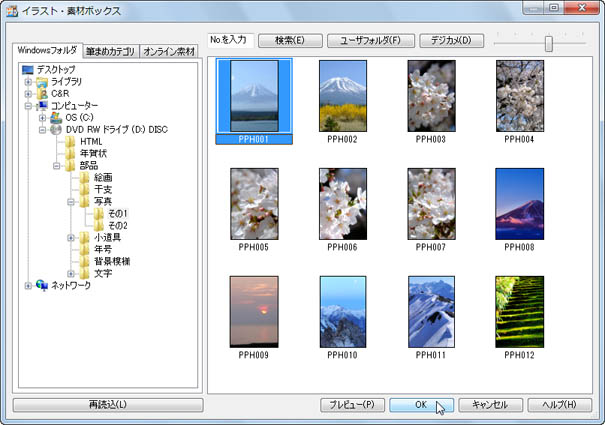Click the thumbnail size slider handle
This screenshot has height=425, width=605.
coord(548,43)
